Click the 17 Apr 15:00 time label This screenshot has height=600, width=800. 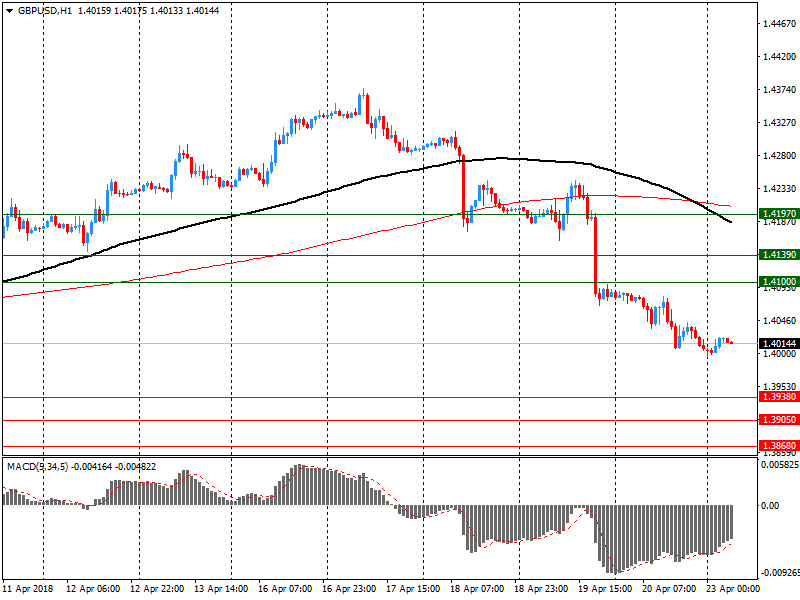(x=413, y=589)
